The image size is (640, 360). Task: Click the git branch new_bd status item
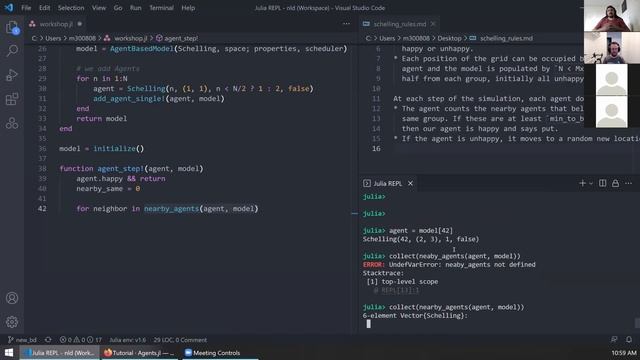(22, 340)
